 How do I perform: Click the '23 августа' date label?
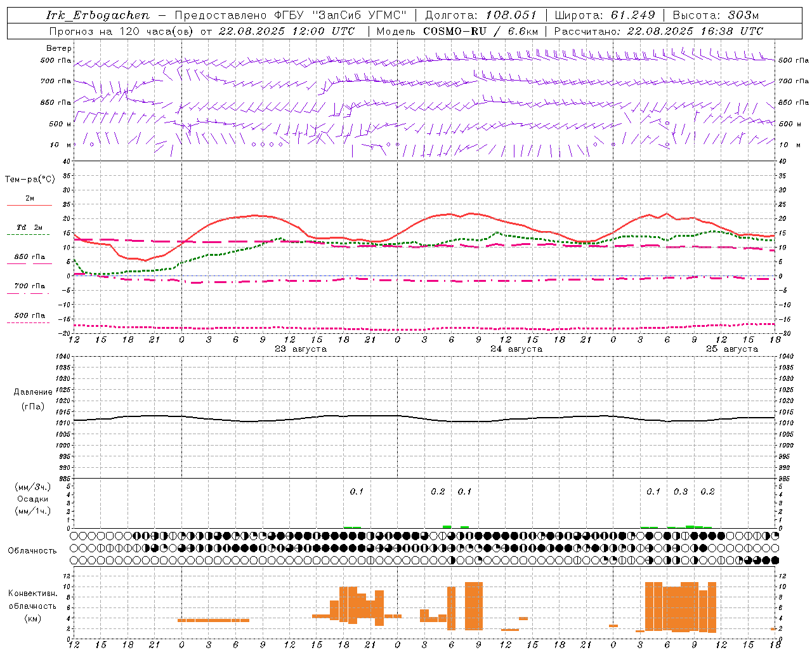click(301, 349)
